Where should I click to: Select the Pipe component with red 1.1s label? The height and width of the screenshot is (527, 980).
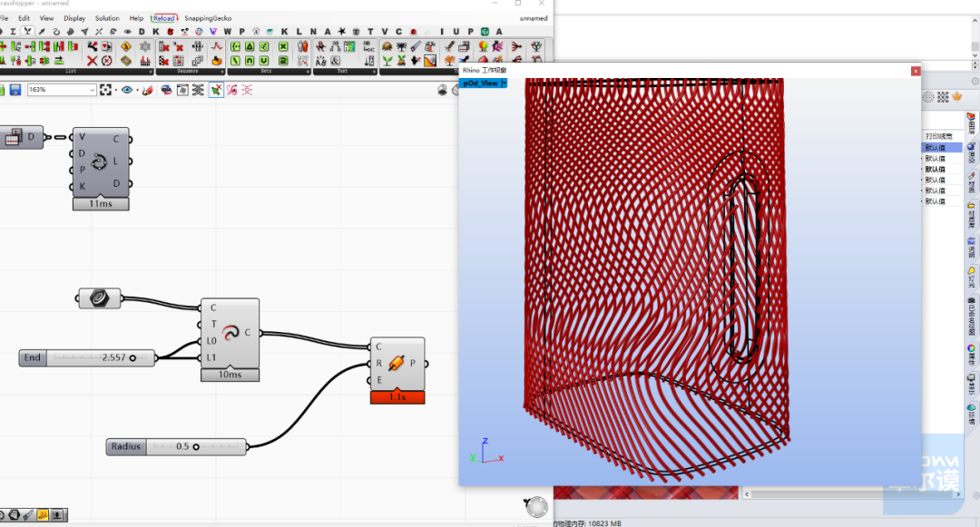[x=397, y=370]
